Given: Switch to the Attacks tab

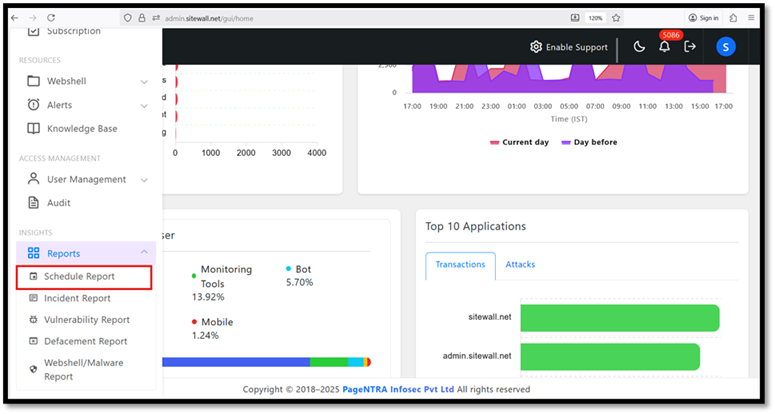Looking at the screenshot, I should tap(520, 265).
